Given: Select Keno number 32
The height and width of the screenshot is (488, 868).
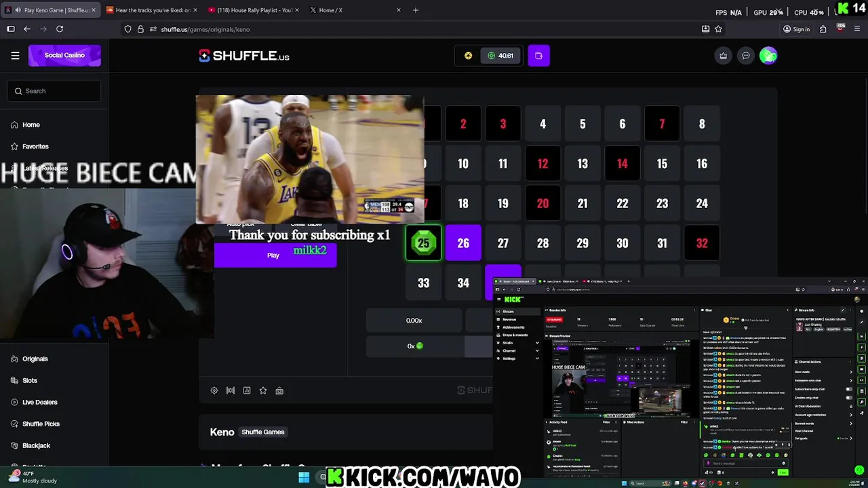Looking at the screenshot, I should 702,243.
